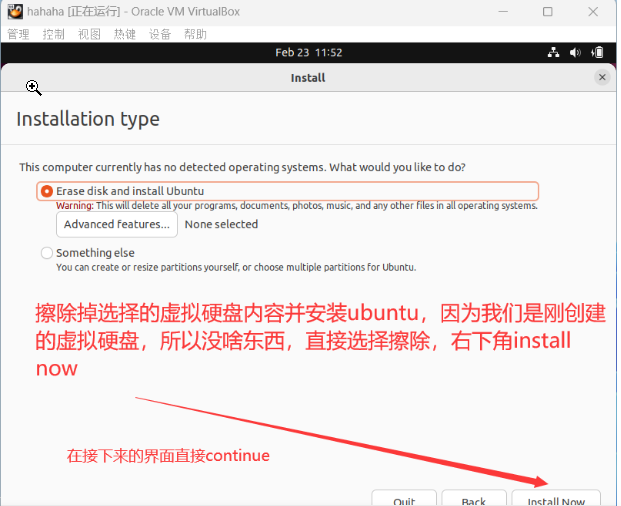The image size is (621, 506).
Task: Close the Install dialog with round X
Action: coord(602,77)
